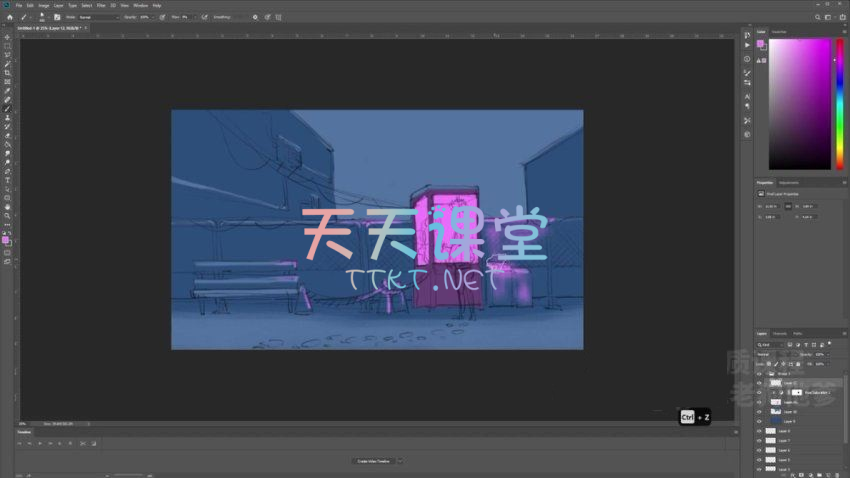
Task: Click the delete layer trash icon
Action: [x=835, y=474]
